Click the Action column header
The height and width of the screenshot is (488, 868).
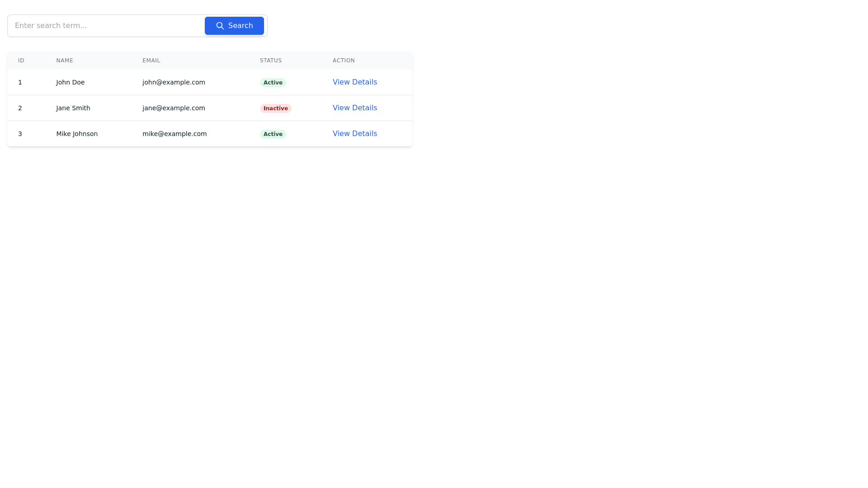[344, 61]
